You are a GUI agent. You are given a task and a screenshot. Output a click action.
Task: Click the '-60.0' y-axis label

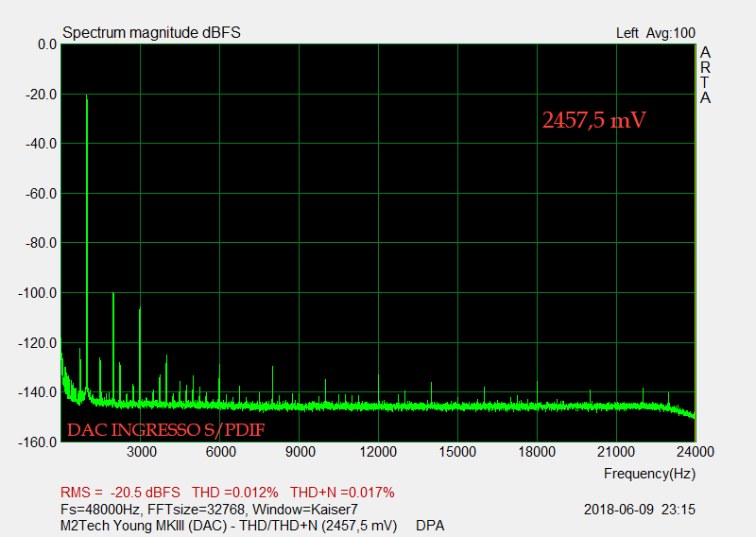[x=41, y=194]
